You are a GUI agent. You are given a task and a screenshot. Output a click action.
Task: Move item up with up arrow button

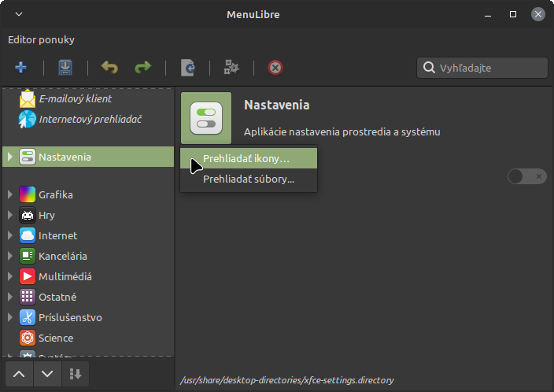tap(19, 374)
